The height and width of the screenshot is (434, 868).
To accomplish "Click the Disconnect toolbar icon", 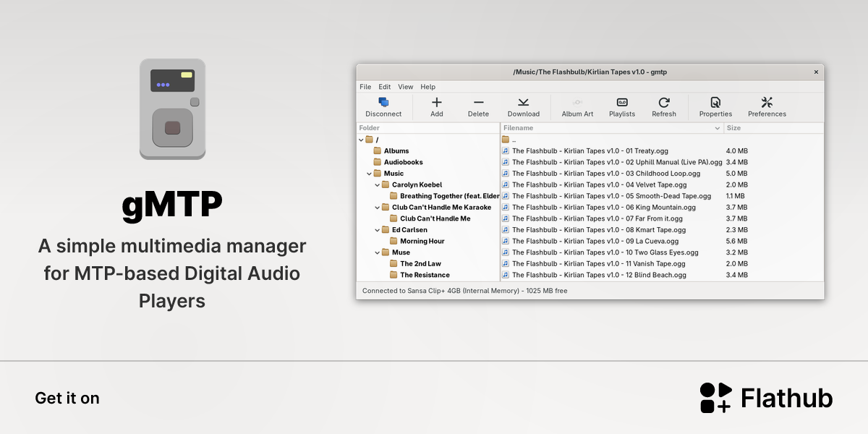I will coord(383,102).
